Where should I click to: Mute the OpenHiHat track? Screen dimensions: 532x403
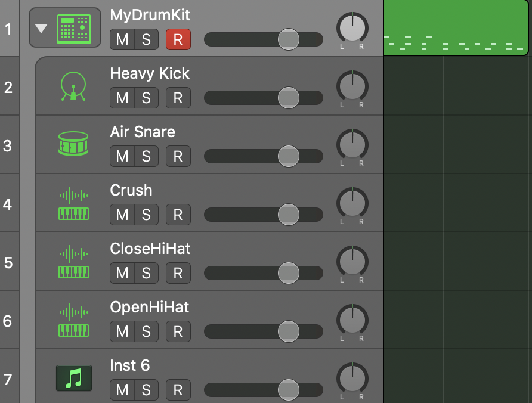(x=122, y=331)
